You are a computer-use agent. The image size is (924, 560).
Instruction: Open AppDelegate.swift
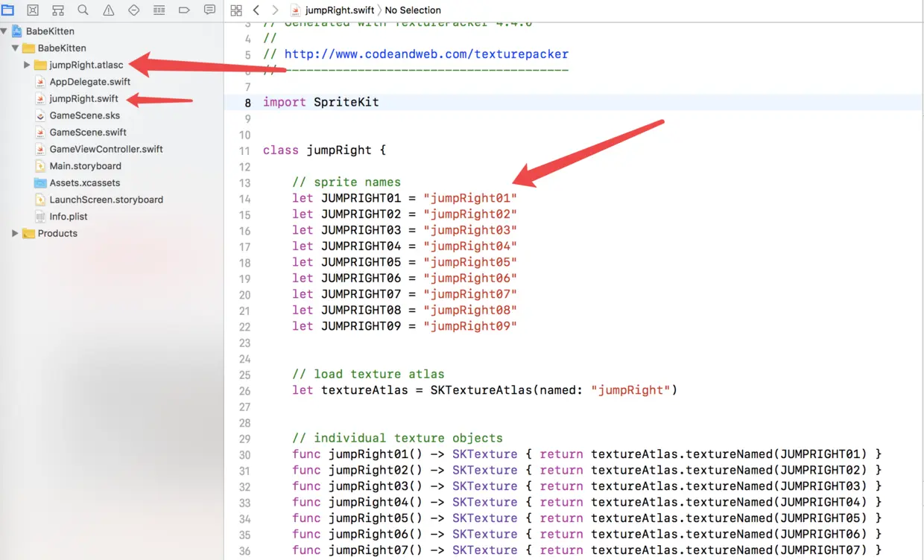pyautogui.click(x=90, y=82)
